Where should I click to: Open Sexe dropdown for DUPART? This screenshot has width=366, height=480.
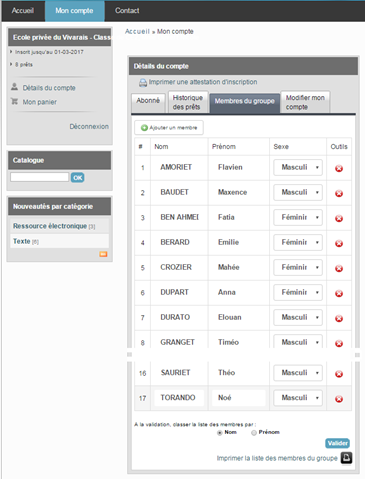point(298,292)
